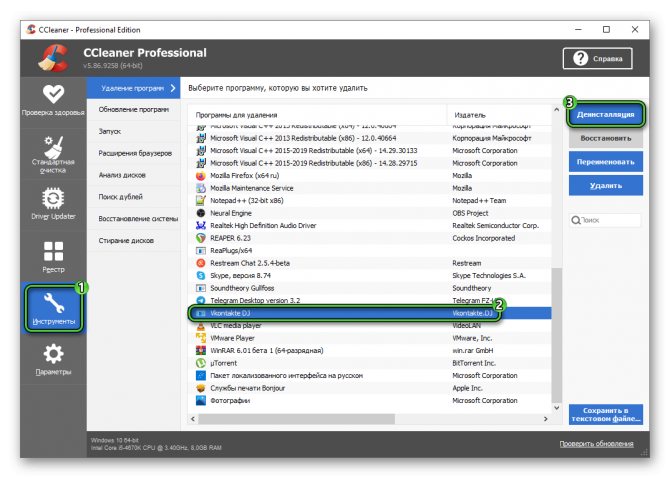Click the Notepad++ Team publisher cell
This screenshot has height=478, width=670.
click(479, 200)
